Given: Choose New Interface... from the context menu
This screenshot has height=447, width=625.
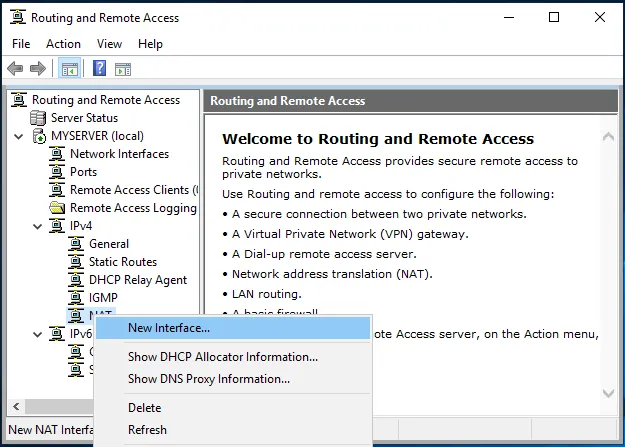Looking at the screenshot, I should [x=169, y=328].
